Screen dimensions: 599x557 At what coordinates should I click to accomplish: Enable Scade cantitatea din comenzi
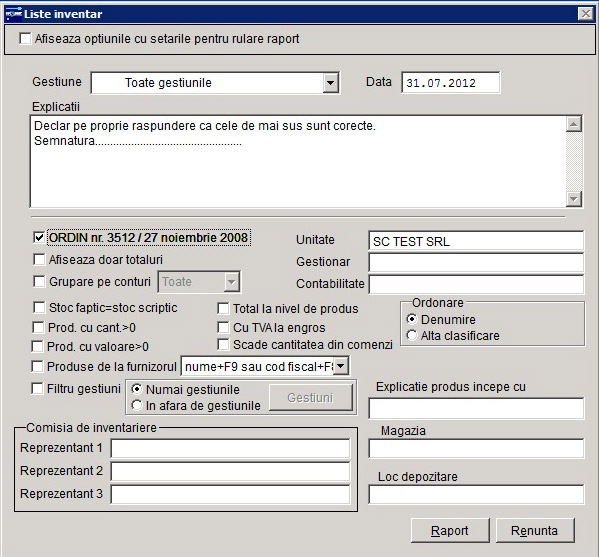click(x=223, y=344)
